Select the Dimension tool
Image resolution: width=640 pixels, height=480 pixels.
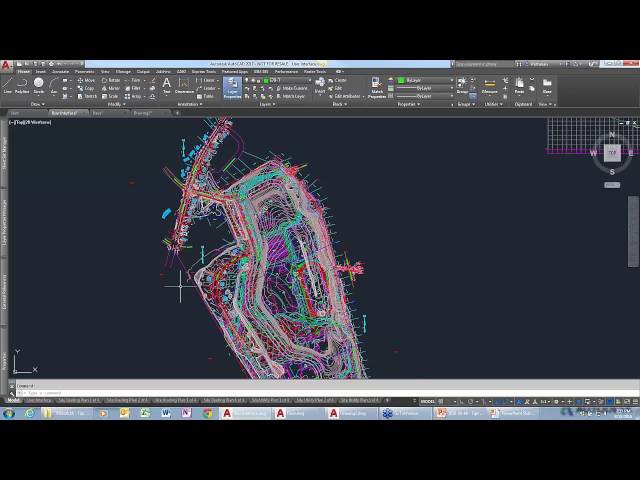pyautogui.click(x=184, y=86)
